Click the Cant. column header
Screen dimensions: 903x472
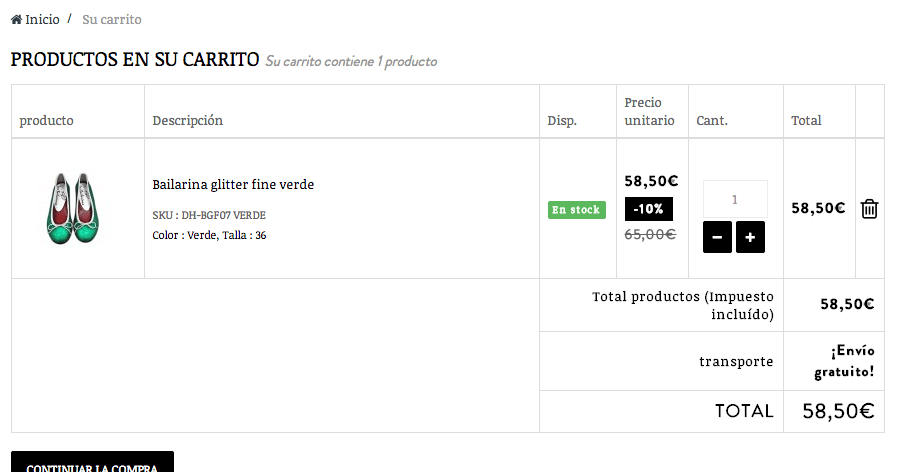click(712, 120)
